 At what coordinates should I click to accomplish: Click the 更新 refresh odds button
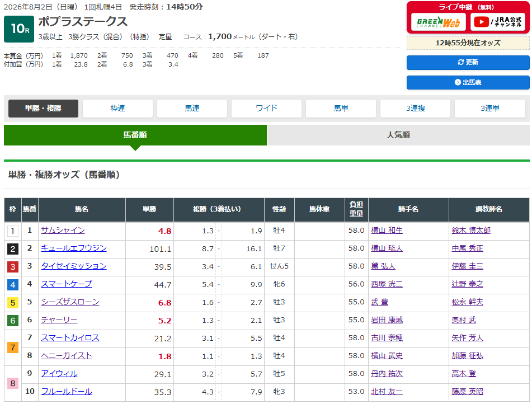click(468, 63)
